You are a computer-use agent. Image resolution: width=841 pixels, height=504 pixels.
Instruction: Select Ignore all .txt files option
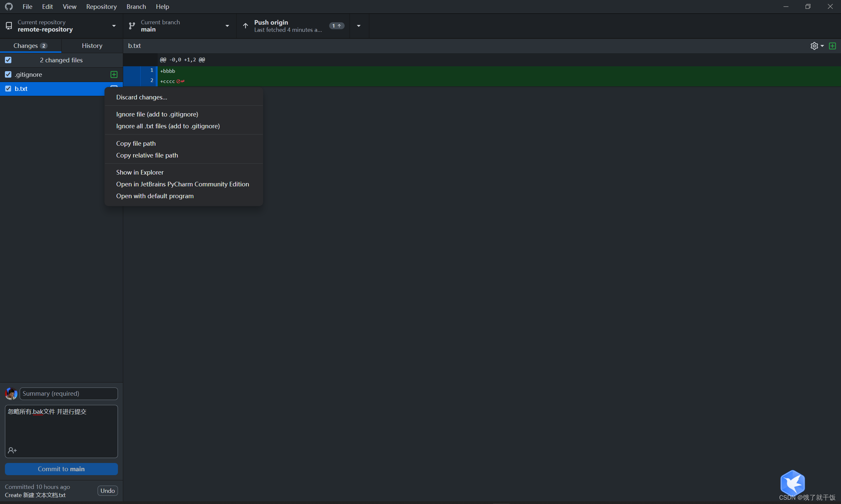[168, 126]
